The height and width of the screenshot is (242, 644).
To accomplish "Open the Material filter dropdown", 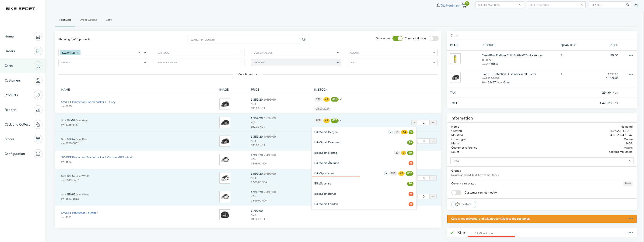I will (296, 63).
